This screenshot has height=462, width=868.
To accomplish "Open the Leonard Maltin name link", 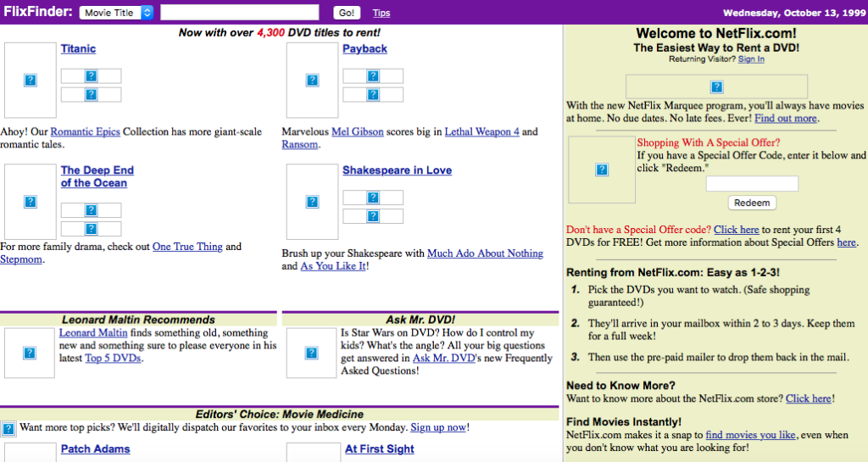I will pyautogui.click(x=93, y=333).
